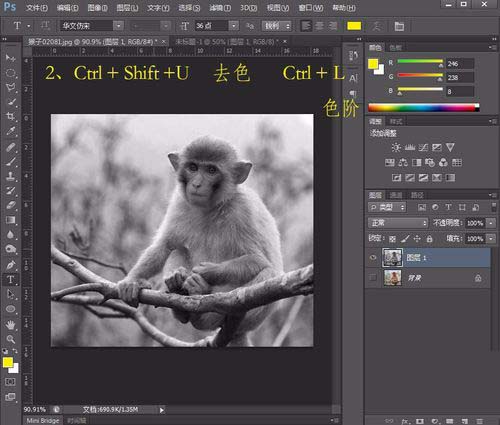Open the font family dropdown 华文仿宋
500x425 pixels.
point(92,26)
